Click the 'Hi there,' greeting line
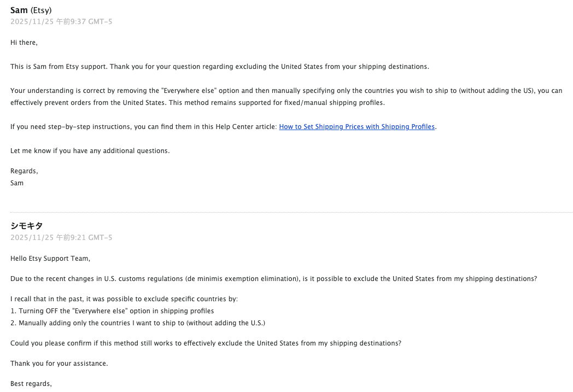 24,43
